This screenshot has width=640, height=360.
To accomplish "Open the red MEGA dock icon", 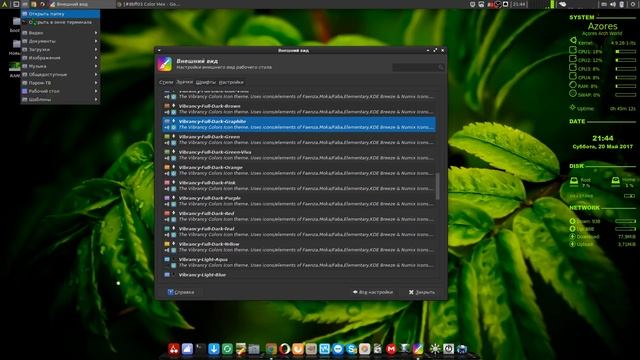I will click(391, 349).
